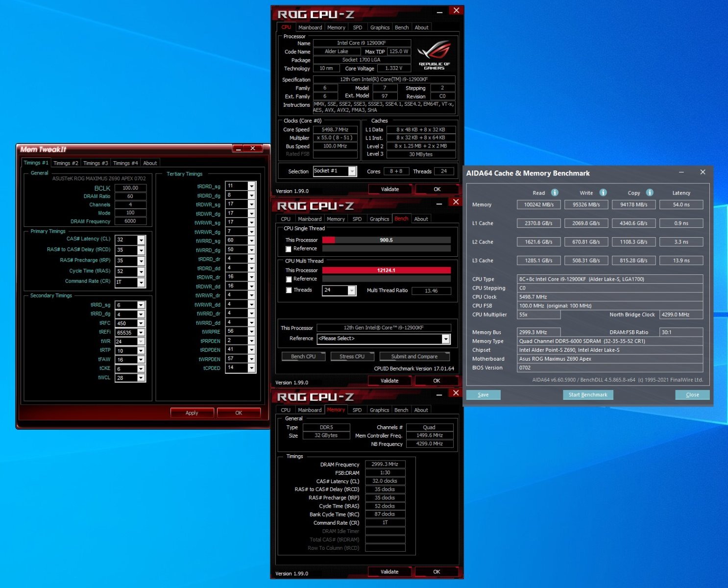The width and height of the screenshot is (728, 588).
Task: Click the Write info icon in AIDA64
Action: [x=603, y=193]
